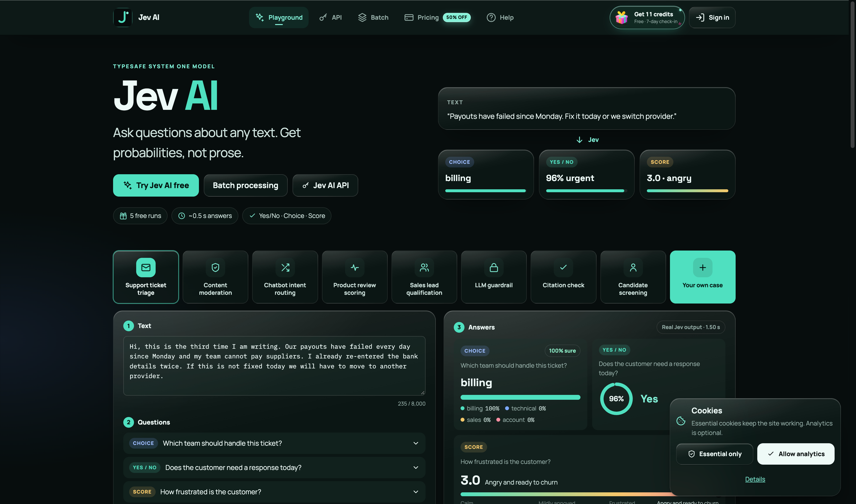The width and height of the screenshot is (856, 504).
Task: Open cookie Details link
Action: 755,479
